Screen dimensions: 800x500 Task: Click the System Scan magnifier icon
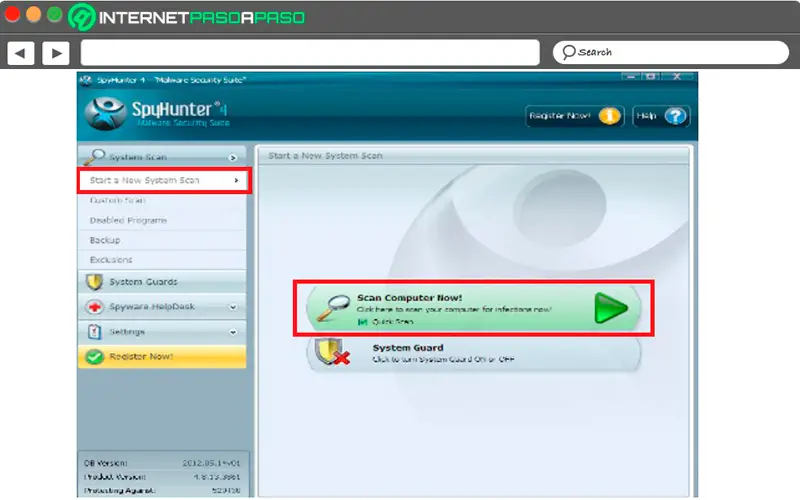(94, 157)
